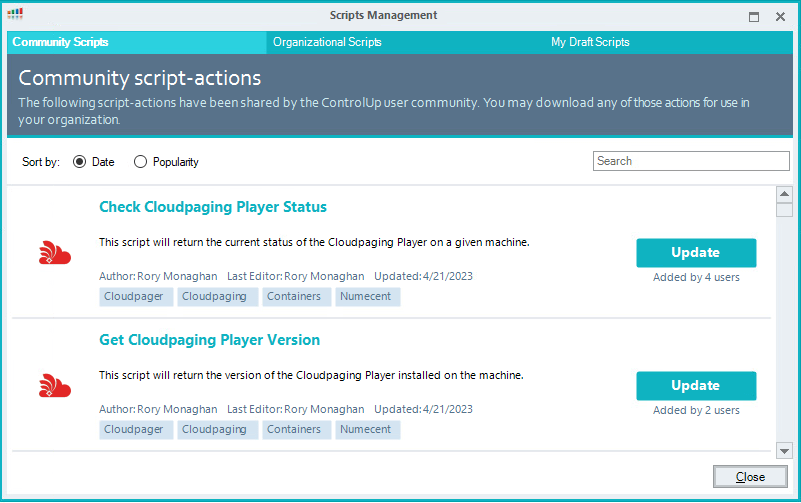The width and height of the screenshot is (801, 503).
Task: Switch to the Community Scripts tab
Action: coord(136,42)
